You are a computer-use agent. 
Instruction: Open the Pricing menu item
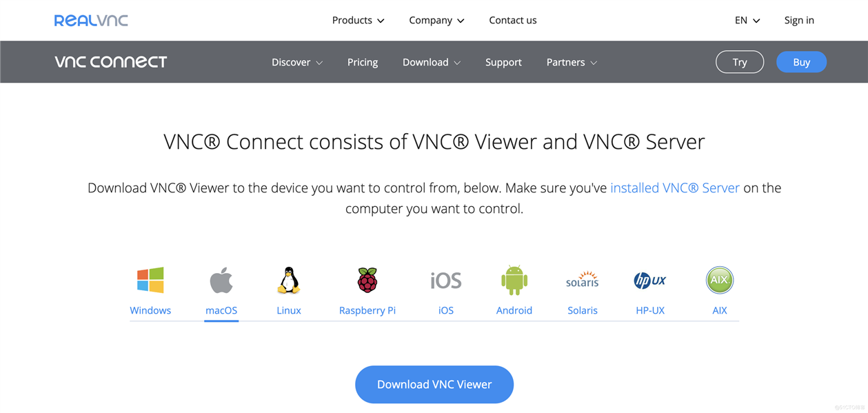point(363,62)
